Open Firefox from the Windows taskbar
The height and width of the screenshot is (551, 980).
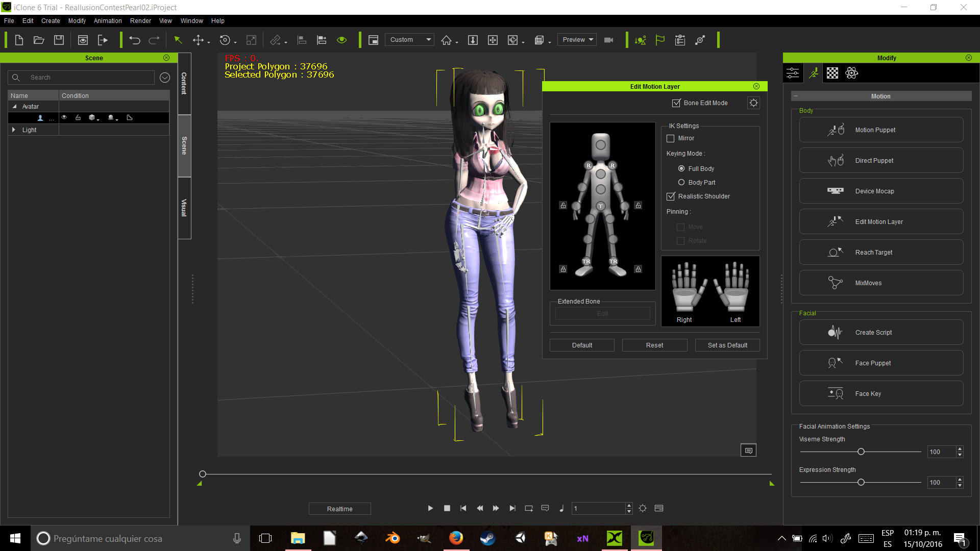click(x=456, y=538)
